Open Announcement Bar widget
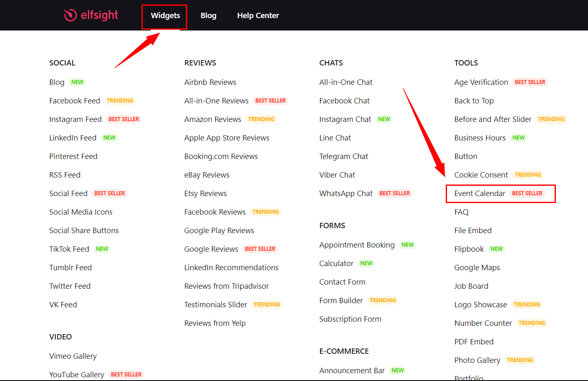Image resolution: width=588 pixels, height=381 pixels. tap(352, 371)
